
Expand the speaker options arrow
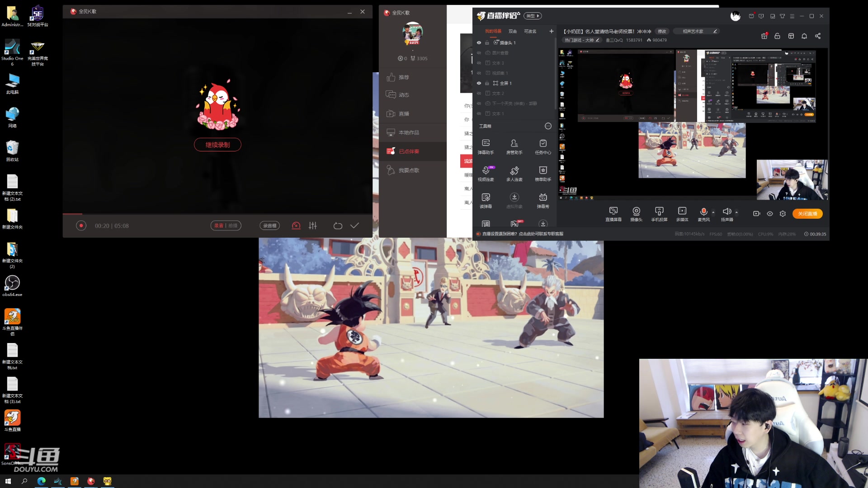736,212
